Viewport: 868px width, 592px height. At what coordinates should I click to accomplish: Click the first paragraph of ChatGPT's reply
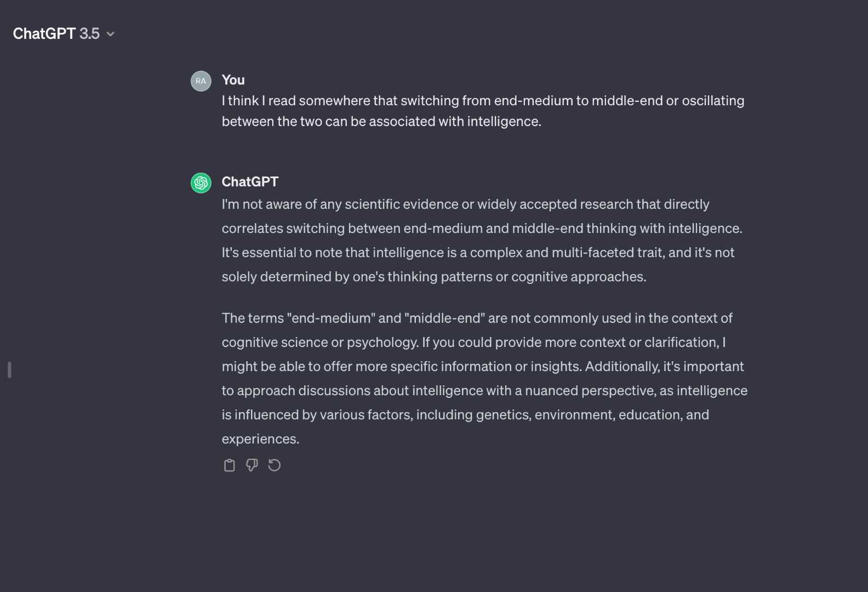click(482, 240)
